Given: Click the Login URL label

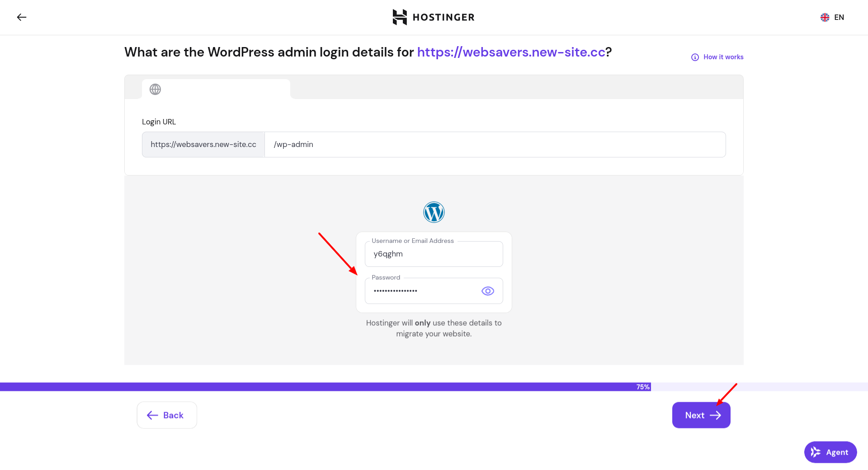Looking at the screenshot, I should click(x=159, y=122).
